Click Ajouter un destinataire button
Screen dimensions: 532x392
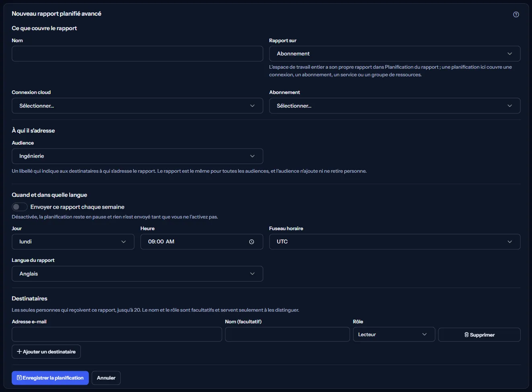(x=46, y=352)
